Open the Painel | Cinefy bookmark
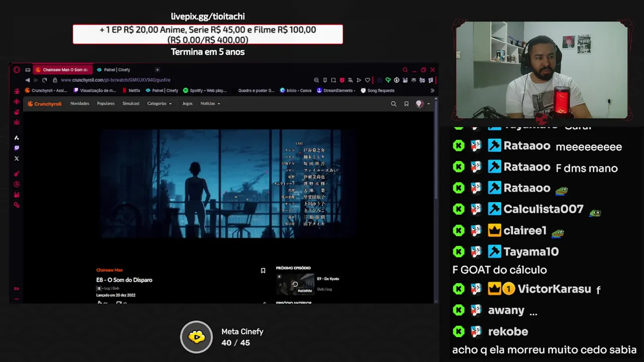This screenshot has width=644, height=362. point(162,90)
